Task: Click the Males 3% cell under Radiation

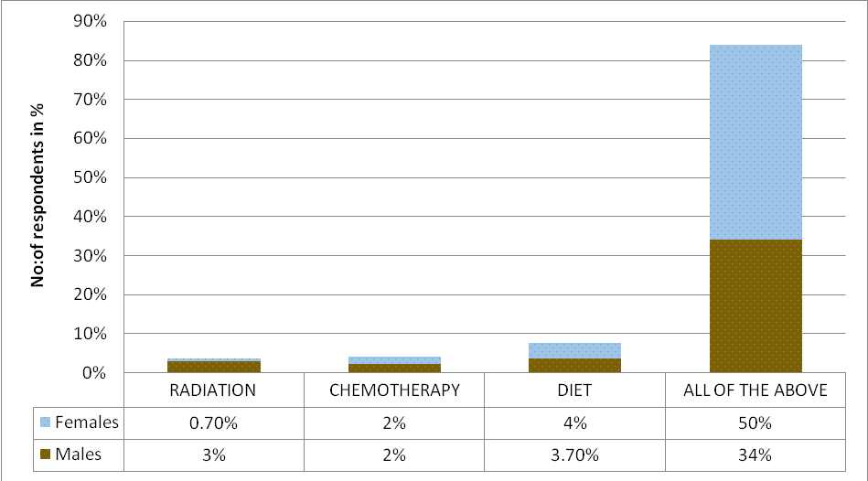Action: tap(214, 454)
